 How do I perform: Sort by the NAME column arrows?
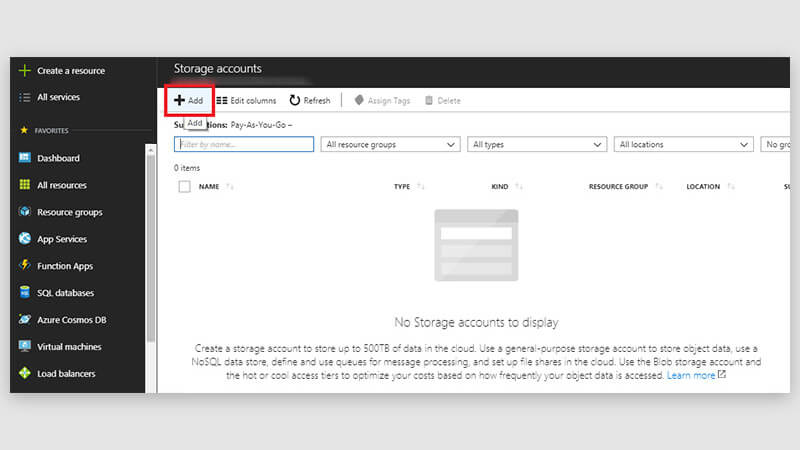(x=230, y=187)
